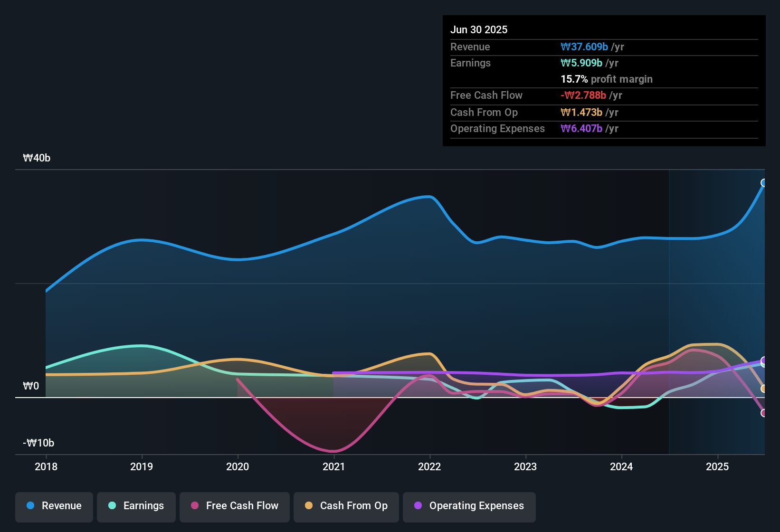Select the Operating Expenses endpoint marker
The image size is (780, 532).
[764, 361]
